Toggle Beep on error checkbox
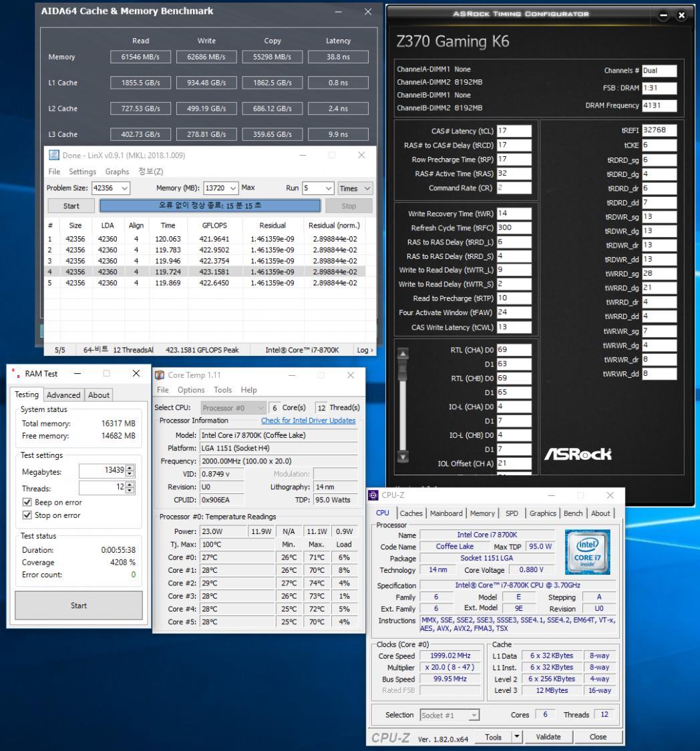This screenshot has height=751, width=700. point(27,502)
